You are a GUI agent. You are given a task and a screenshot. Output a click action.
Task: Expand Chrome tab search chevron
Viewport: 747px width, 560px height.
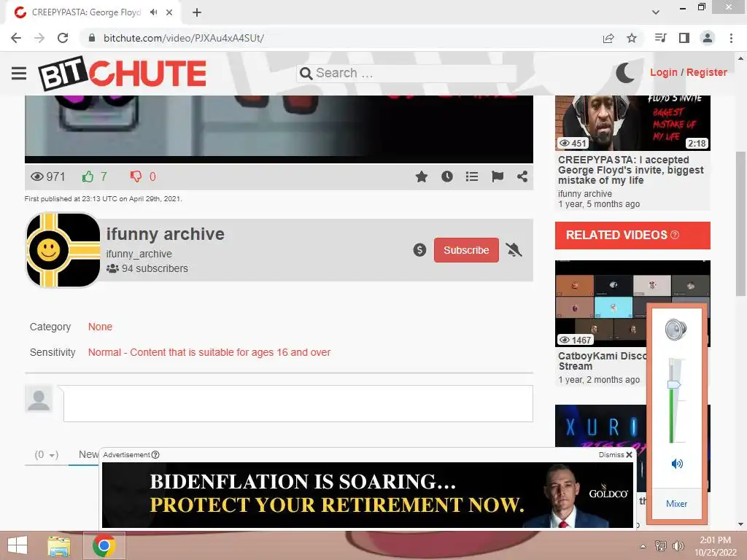(656, 12)
